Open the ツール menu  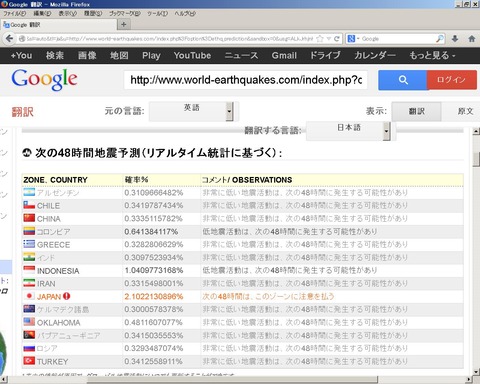click(157, 14)
